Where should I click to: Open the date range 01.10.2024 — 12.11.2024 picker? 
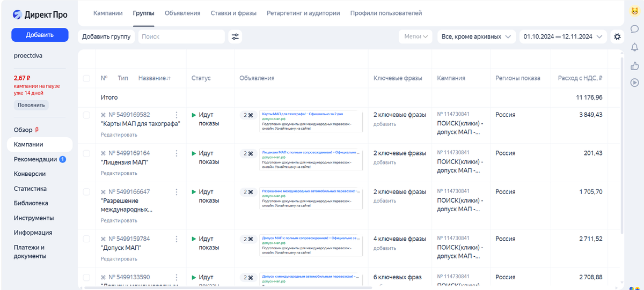(563, 36)
